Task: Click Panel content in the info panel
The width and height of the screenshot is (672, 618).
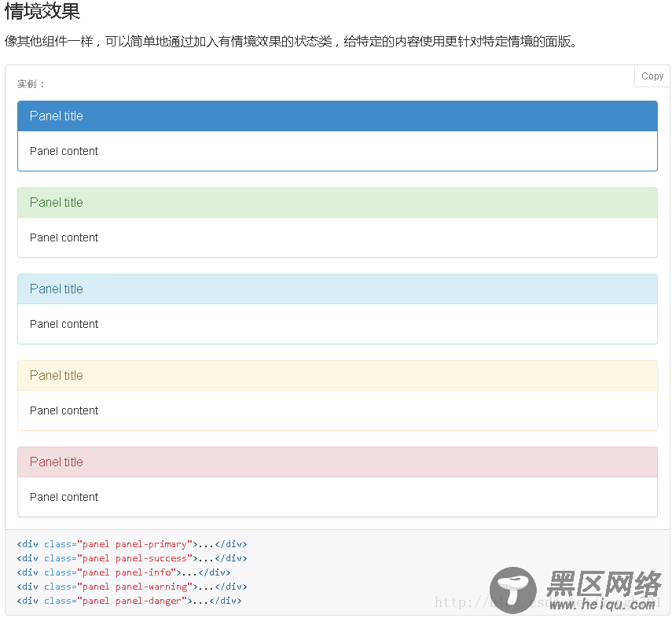Action: 64,324
